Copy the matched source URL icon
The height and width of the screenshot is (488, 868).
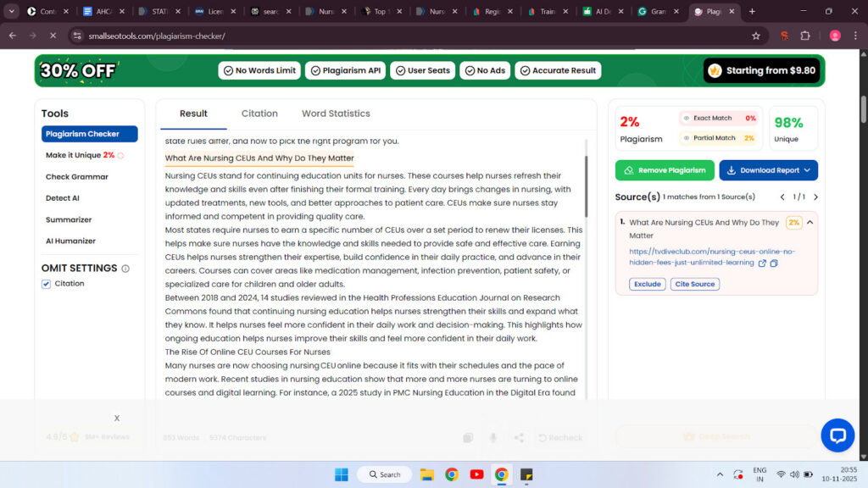point(774,263)
